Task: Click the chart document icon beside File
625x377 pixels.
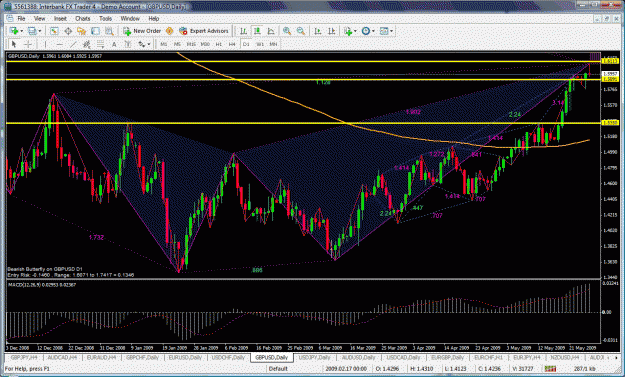Action: click(10, 18)
